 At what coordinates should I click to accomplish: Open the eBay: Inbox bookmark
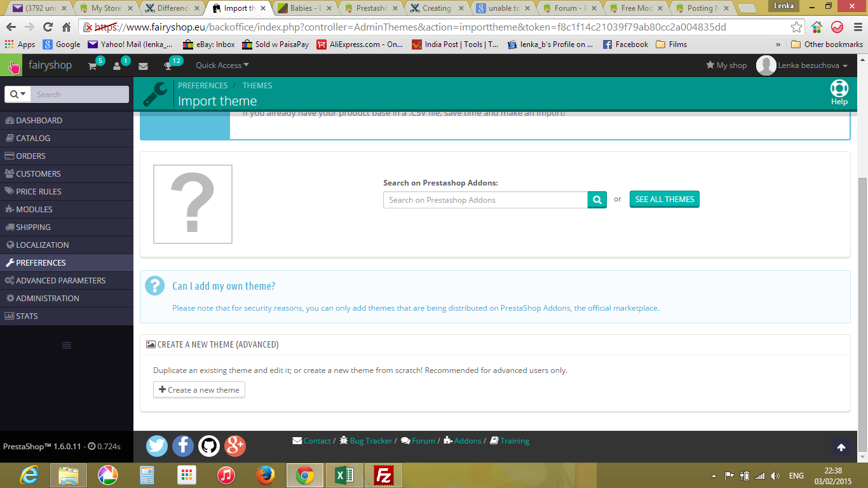[x=209, y=44]
